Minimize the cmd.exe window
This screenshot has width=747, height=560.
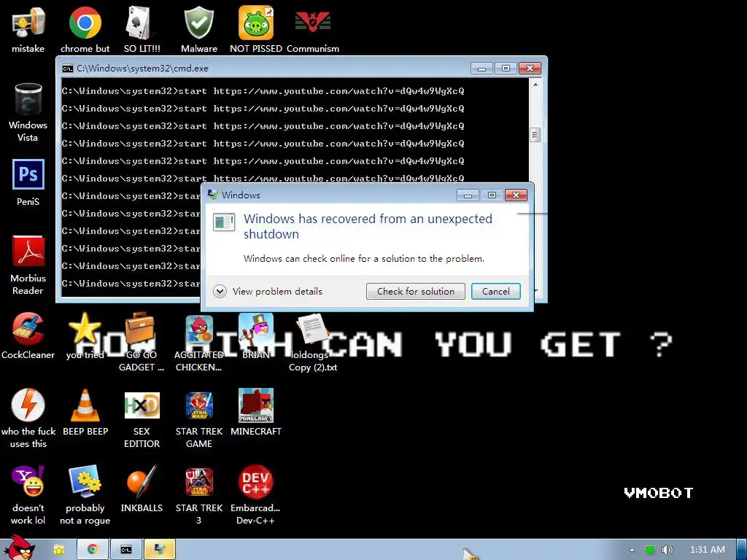(x=481, y=69)
